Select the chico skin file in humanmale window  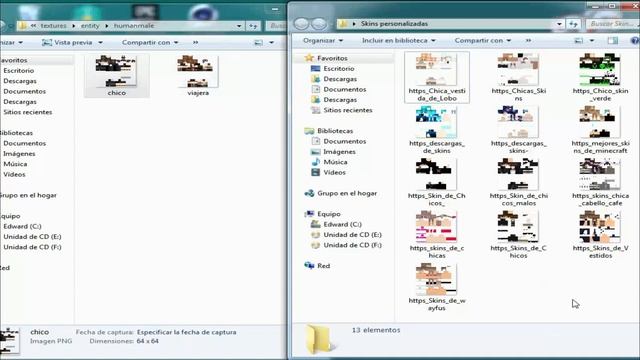pos(116,76)
